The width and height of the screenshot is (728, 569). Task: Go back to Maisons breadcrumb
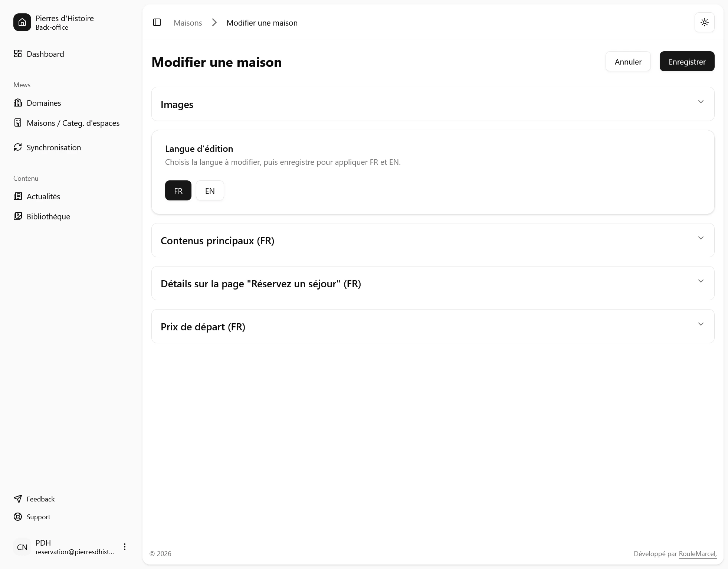188,23
